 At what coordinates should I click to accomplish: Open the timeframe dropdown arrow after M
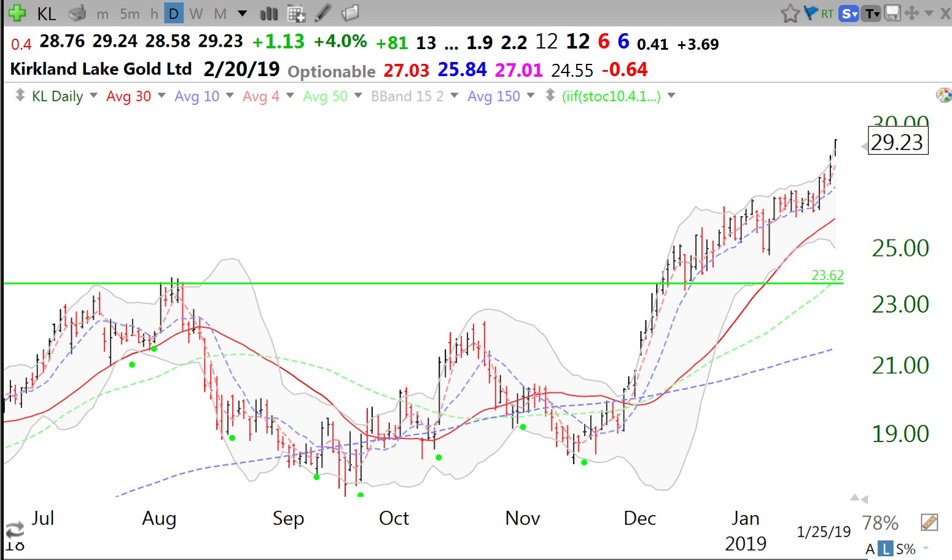pyautogui.click(x=242, y=14)
